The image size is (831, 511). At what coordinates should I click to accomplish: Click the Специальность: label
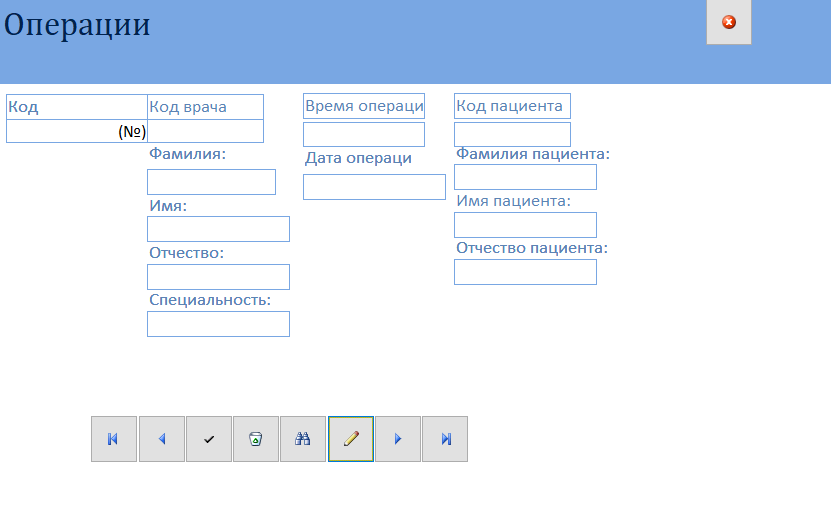click(x=210, y=300)
